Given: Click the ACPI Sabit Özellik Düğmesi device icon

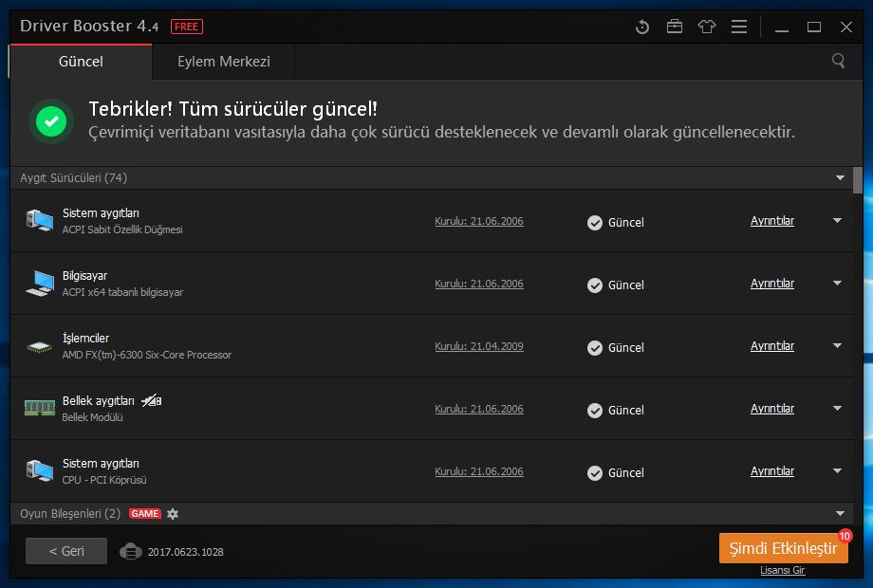Looking at the screenshot, I should [40, 221].
